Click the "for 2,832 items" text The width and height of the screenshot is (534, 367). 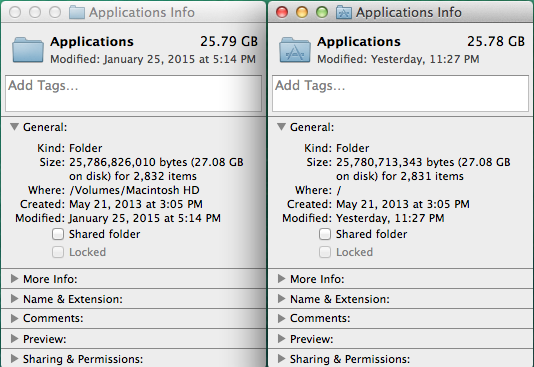[156, 176]
